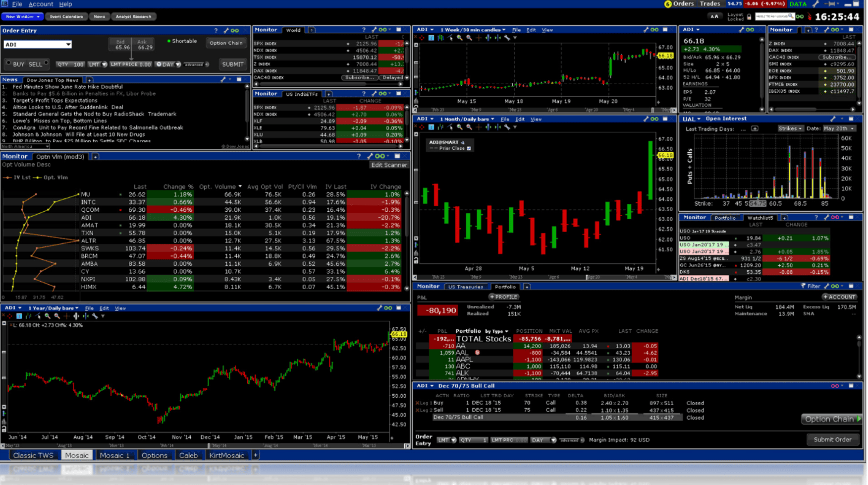Click the QTY 100 field

(x=70, y=64)
